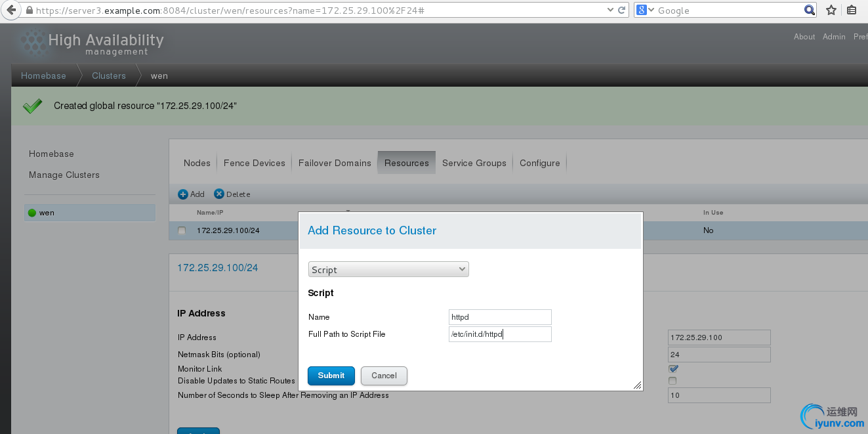This screenshot has height=434, width=868.
Task: Switch to the Failover Domains tab
Action: (x=335, y=163)
